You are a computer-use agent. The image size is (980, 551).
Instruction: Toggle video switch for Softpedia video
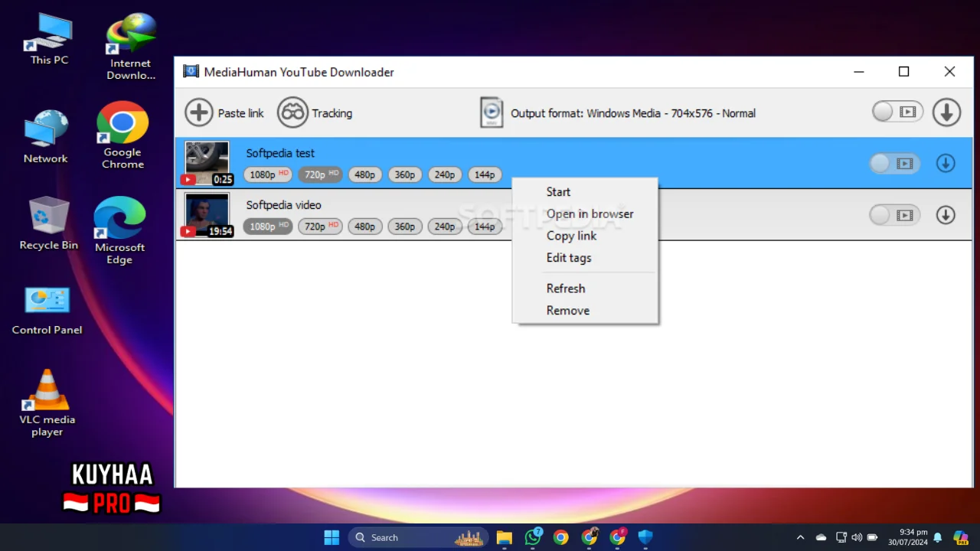coord(894,215)
